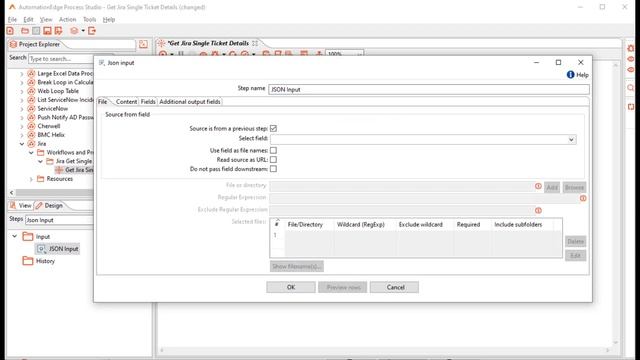This screenshot has width=640, height=360.
Task: Click the Help link in the dialog
Action: coord(582,75)
